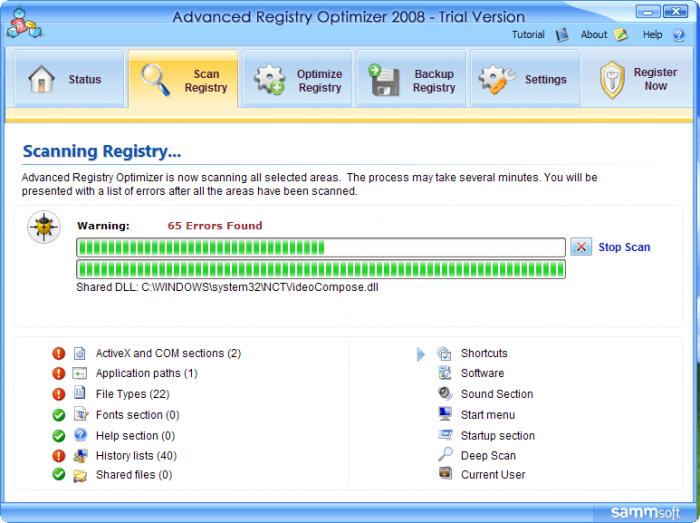Click the application cubes logo icon
This screenshot has height=523, width=700.
click(24, 23)
